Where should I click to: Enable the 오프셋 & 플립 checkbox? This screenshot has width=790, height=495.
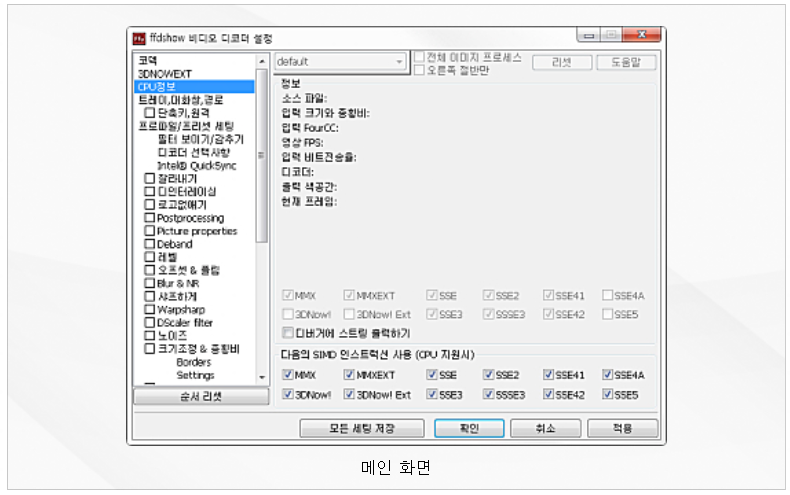tap(150, 270)
